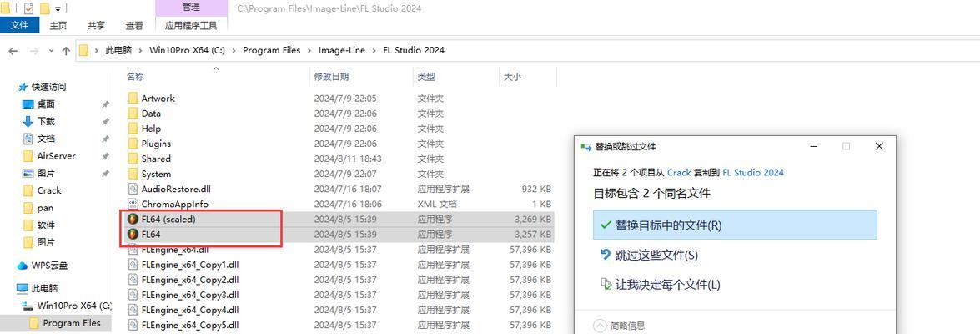980x334 pixels.
Task: Open 桌面 in quick access
Action: pos(45,104)
